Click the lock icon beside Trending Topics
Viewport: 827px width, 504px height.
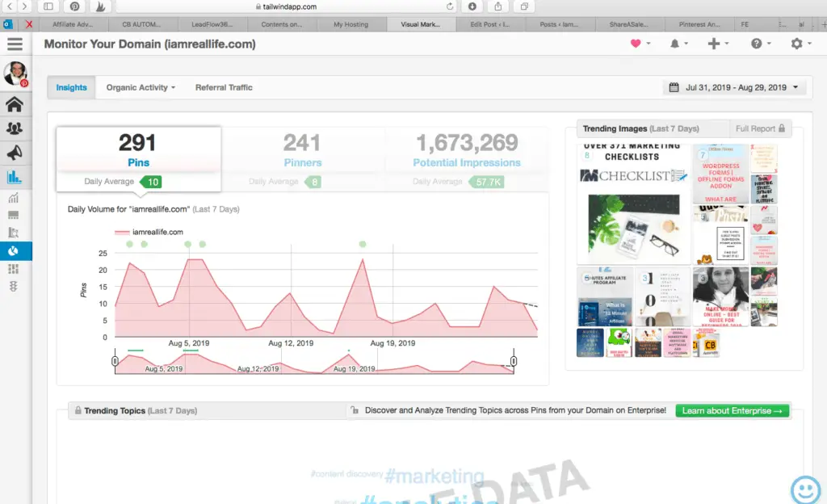pyautogui.click(x=78, y=410)
